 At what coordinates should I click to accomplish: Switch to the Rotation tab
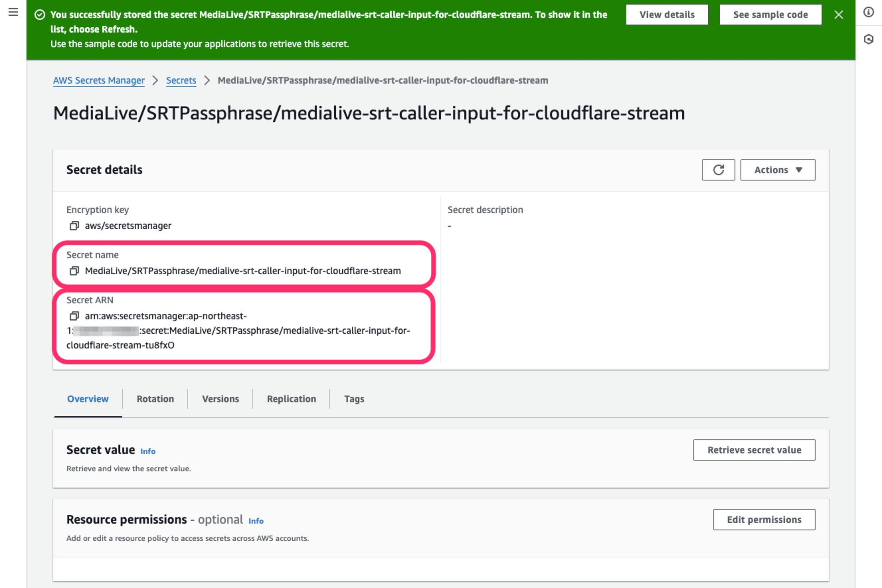155,398
